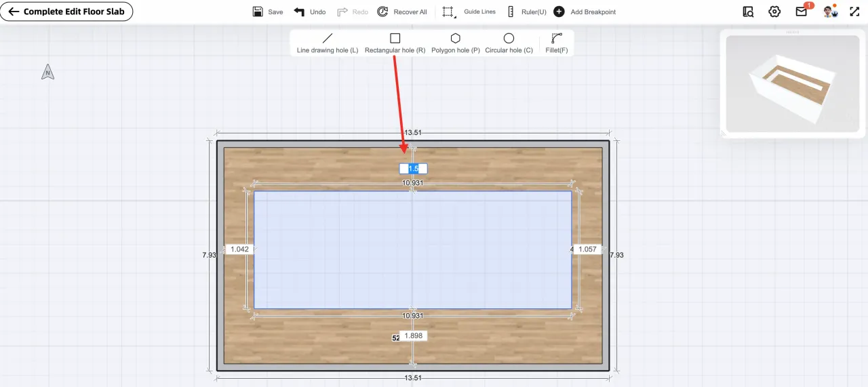Open the user profile avatar
The width and height of the screenshot is (868, 387).
(x=829, y=12)
